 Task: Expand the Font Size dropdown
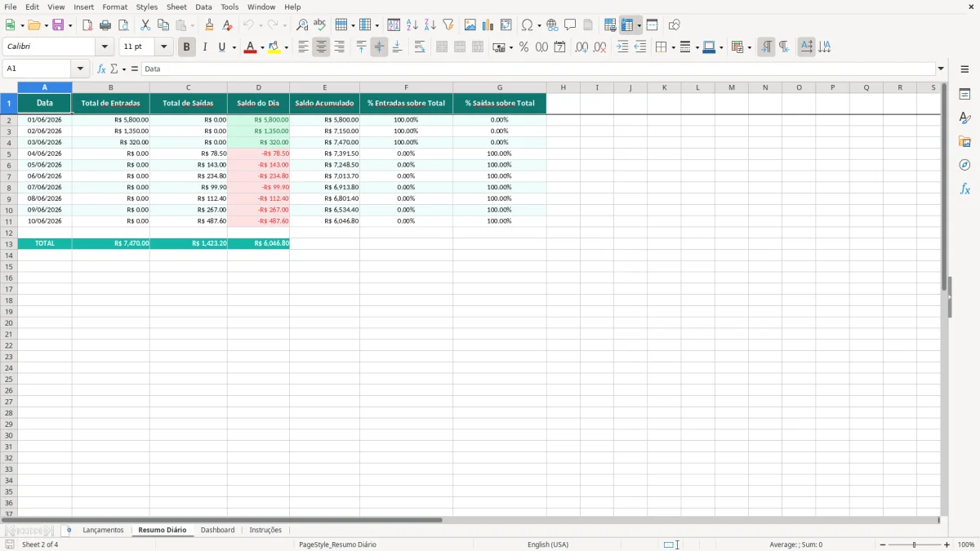click(163, 47)
